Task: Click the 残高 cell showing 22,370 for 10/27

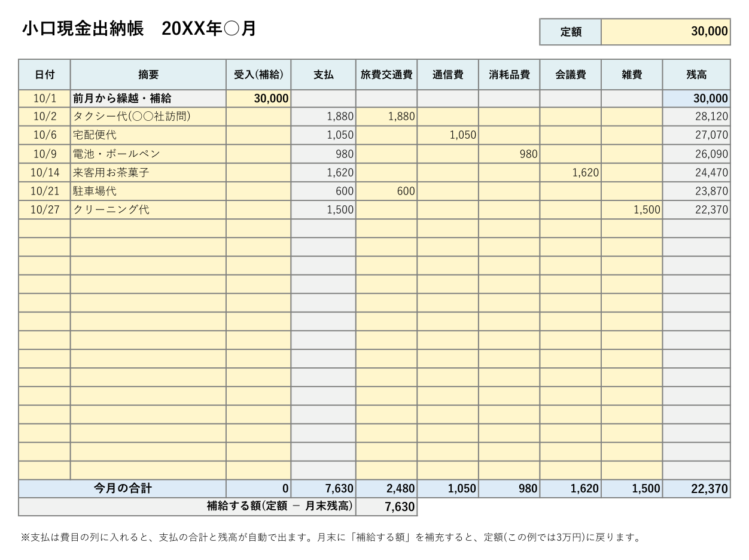Action: point(696,209)
